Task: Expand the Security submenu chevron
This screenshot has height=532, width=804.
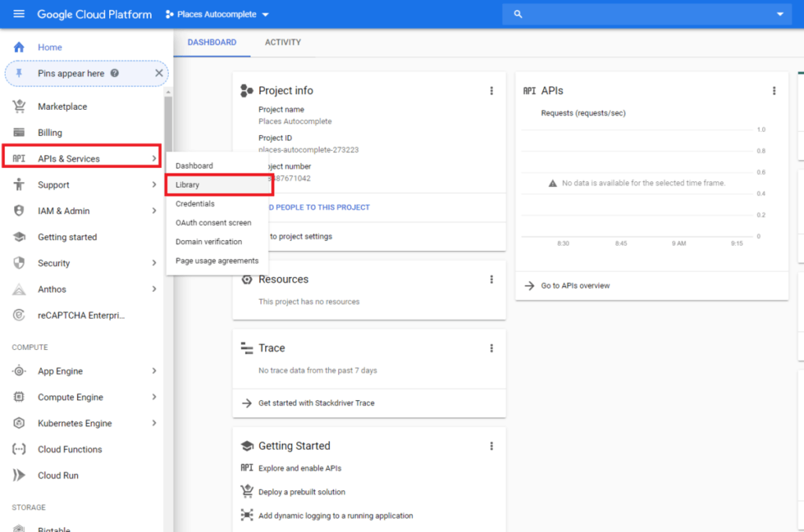Action: click(154, 264)
